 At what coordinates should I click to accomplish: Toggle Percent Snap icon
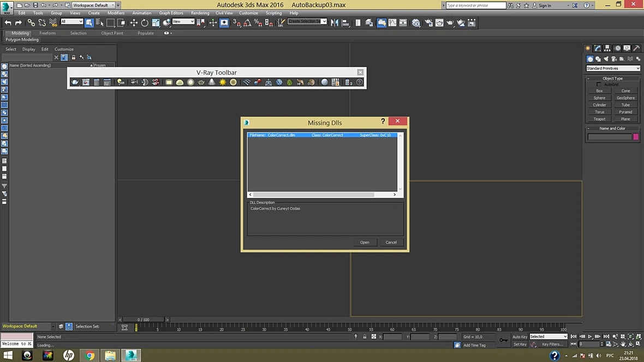(258, 23)
